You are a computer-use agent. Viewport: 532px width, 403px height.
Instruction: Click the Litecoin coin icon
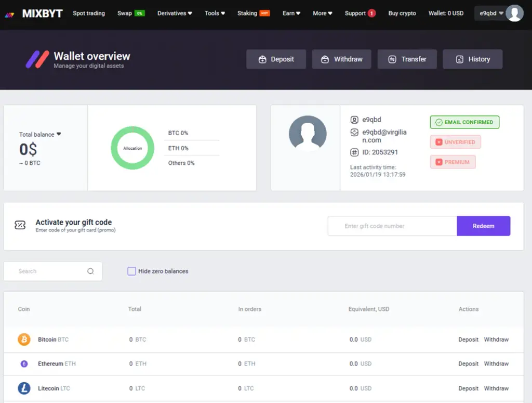pyautogui.click(x=24, y=388)
